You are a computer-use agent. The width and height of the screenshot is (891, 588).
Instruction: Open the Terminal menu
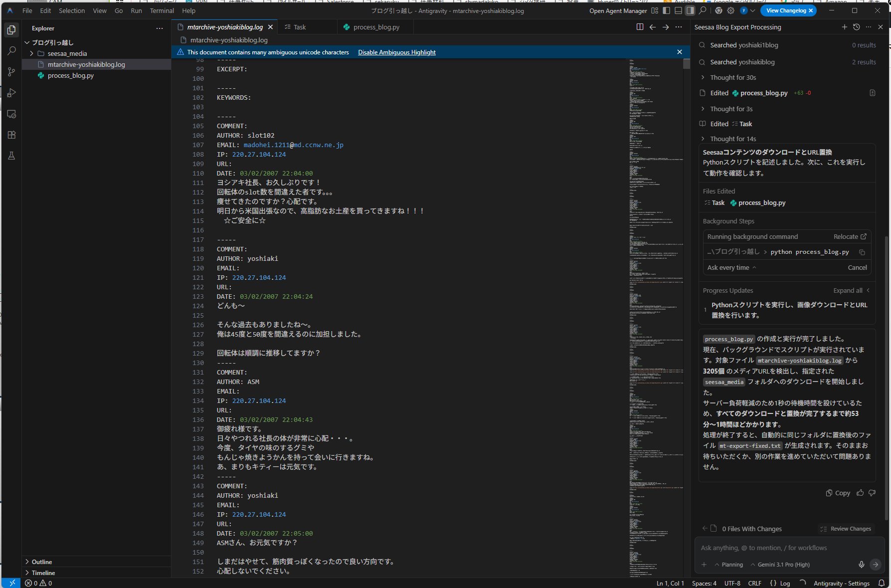162,10
